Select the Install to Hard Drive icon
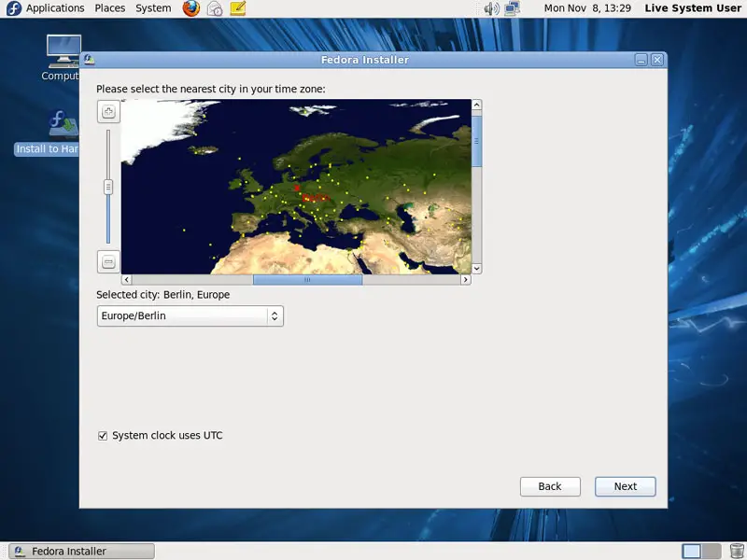 [x=48, y=133]
